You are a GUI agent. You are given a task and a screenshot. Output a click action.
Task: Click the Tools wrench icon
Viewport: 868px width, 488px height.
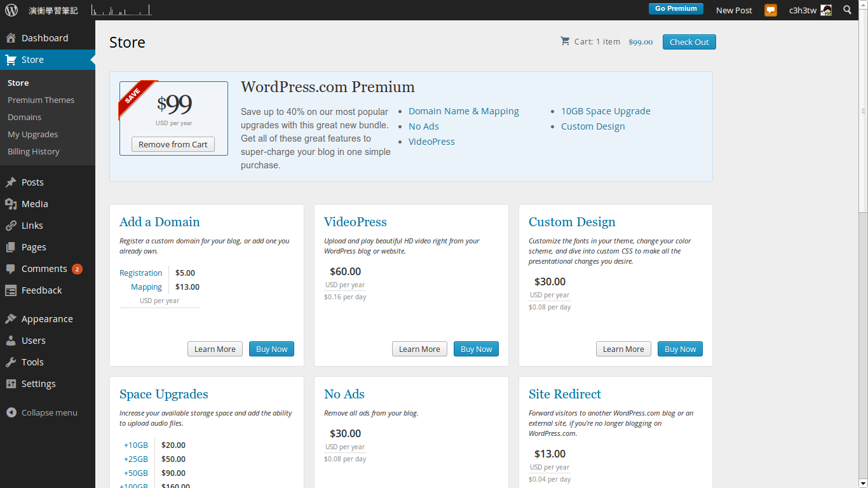click(x=11, y=362)
